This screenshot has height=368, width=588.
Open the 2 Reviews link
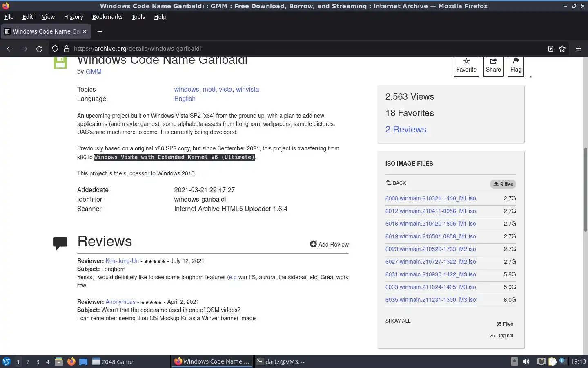[x=406, y=129]
